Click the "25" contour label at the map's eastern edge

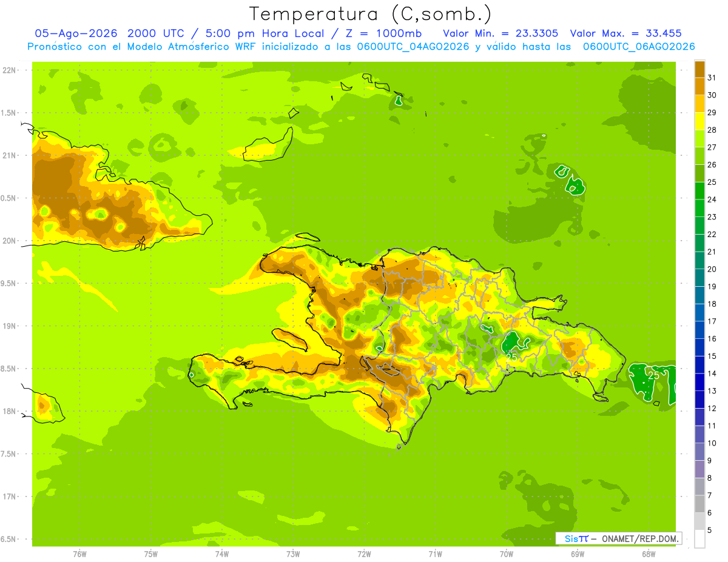(653, 375)
